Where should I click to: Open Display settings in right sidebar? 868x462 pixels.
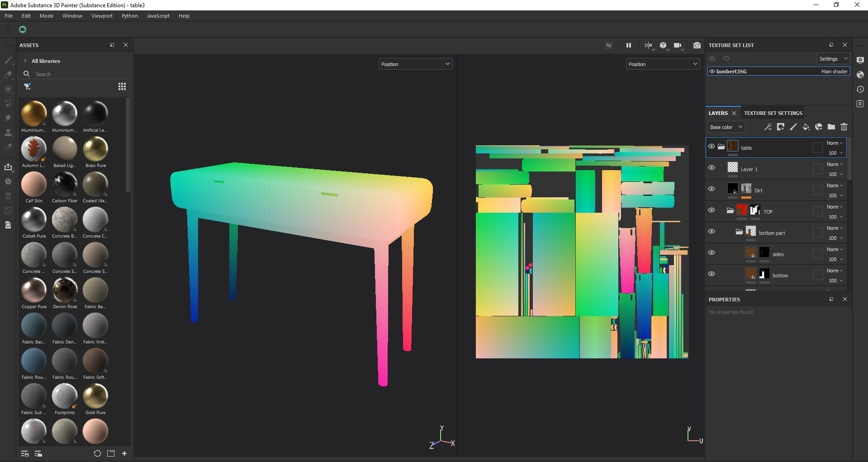click(860, 60)
